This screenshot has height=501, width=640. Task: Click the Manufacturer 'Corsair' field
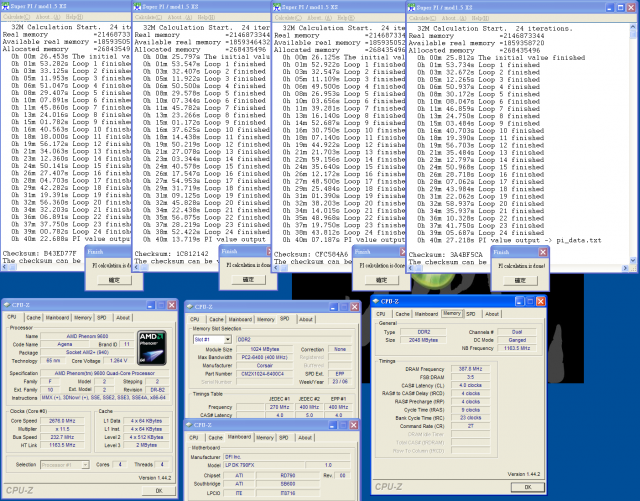(x=265, y=365)
